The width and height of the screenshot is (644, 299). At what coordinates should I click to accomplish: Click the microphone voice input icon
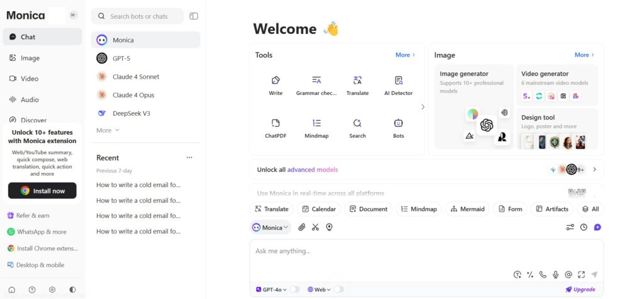click(x=556, y=274)
